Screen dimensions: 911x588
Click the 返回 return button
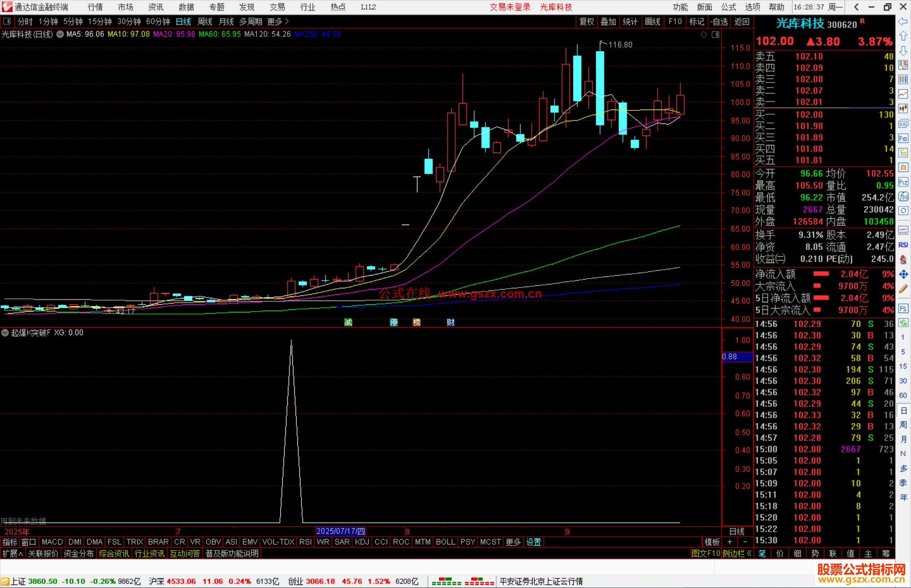[741, 21]
